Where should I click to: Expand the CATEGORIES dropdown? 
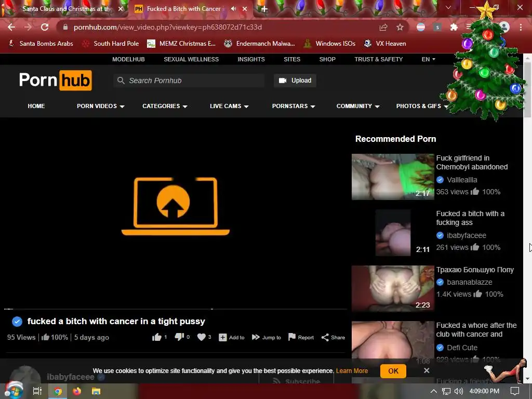tap(165, 106)
